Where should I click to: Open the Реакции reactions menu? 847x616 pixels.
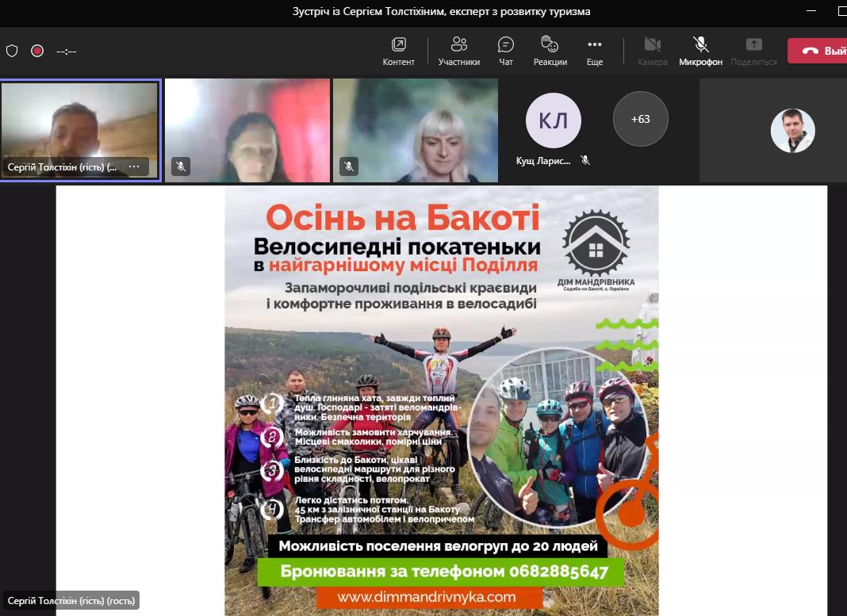550,51
